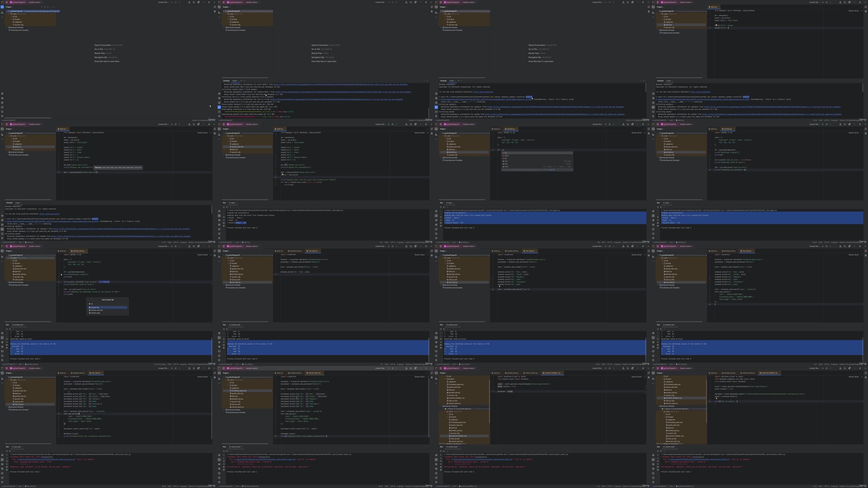The image size is (868, 488).
Task: Open Code With Me icon in 'workbook = excel' frame
Action: pyautogui.click(x=623, y=368)
